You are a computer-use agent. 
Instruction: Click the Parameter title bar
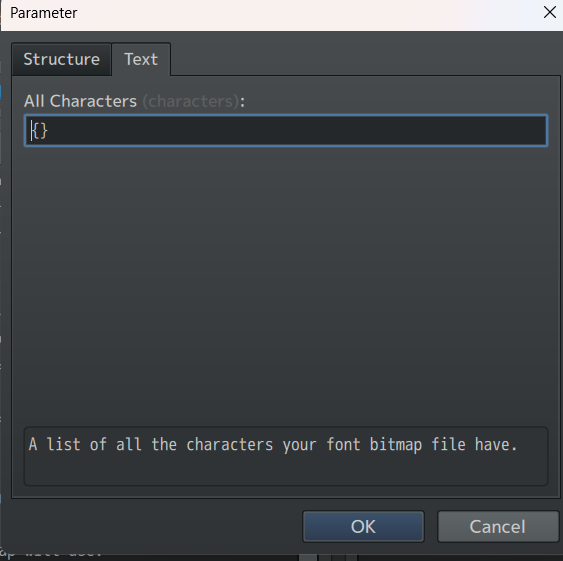[x=273, y=15]
